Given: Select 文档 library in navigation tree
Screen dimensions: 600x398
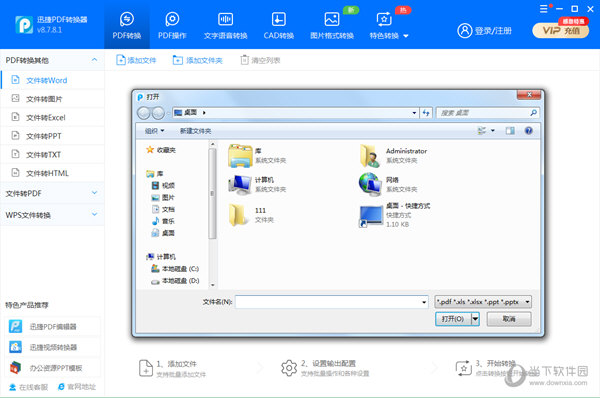Looking at the screenshot, I should click(x=163, y=209).
